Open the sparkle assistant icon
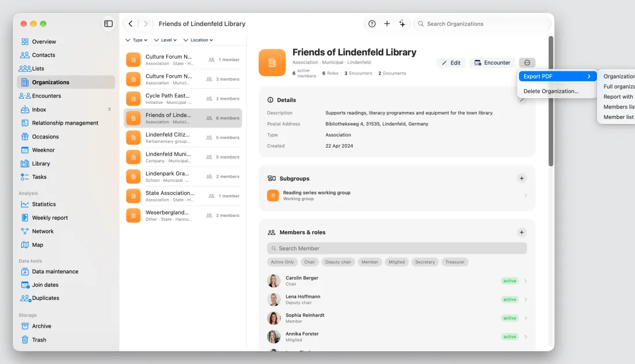The width and height of the screenshot is (635, 364). [x=402, y=24]
